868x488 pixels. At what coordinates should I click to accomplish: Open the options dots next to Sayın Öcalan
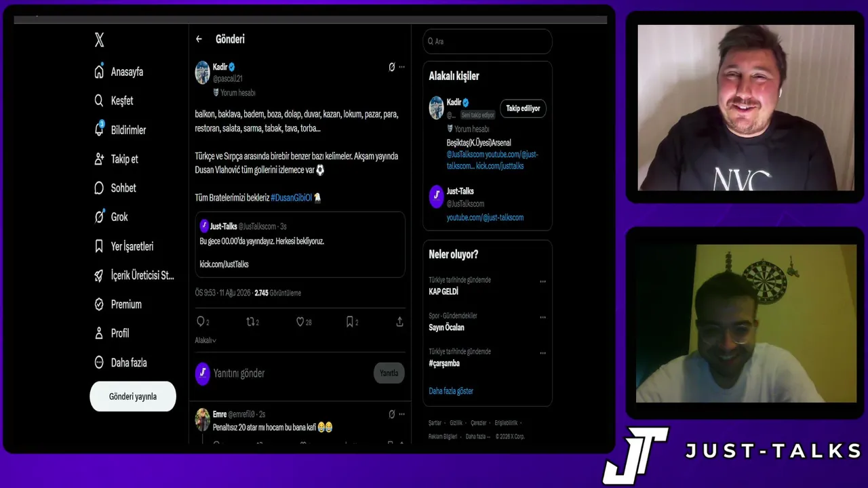click(x=542, y=317)
